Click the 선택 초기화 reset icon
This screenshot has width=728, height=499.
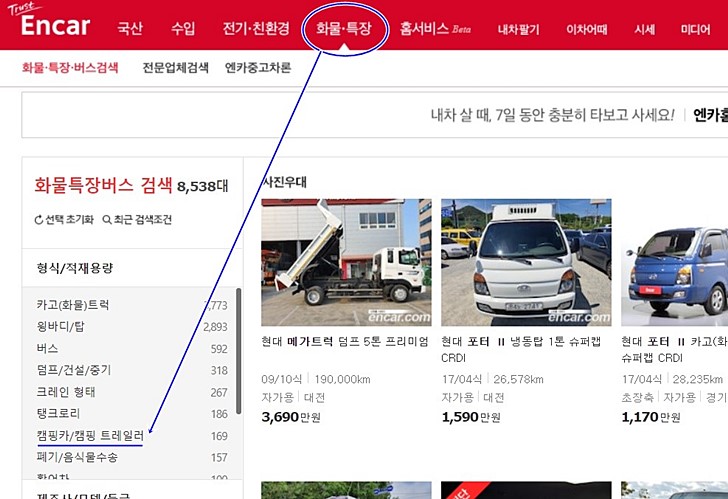pos(39,220)
